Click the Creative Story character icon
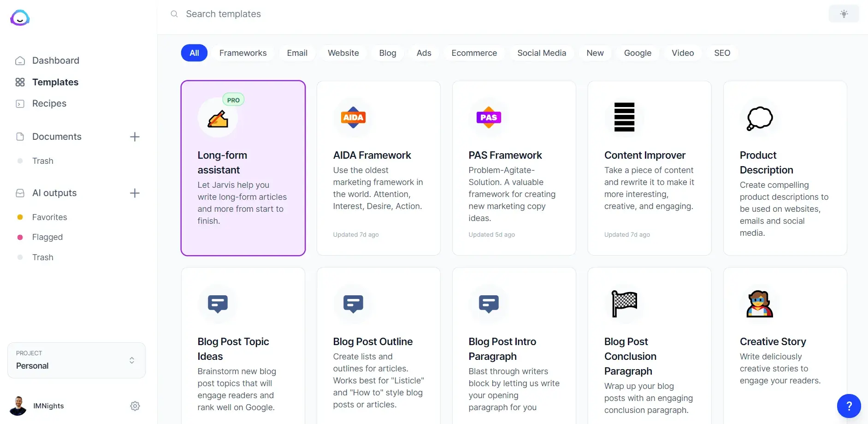The width and height of the screenshot is (868, 424). point(760,304)
